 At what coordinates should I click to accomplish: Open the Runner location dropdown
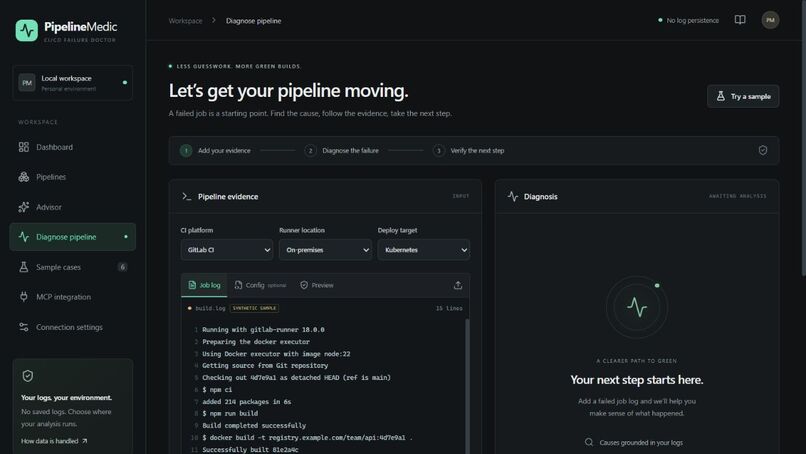pos(325,250)
